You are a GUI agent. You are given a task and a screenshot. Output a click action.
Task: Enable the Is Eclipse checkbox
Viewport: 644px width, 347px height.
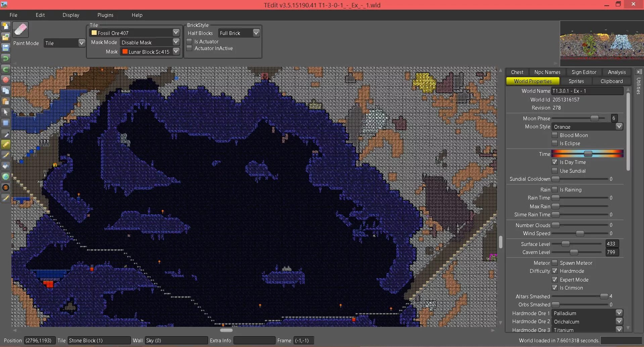555,143
